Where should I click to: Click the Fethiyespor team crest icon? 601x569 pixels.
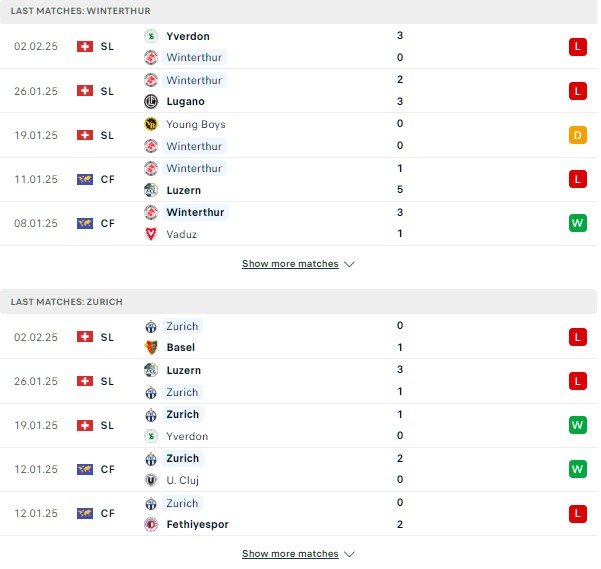pos(151,524)
